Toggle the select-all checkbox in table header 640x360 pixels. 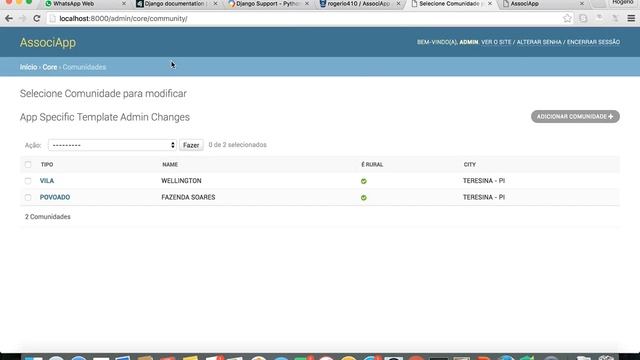pos(28,164)
